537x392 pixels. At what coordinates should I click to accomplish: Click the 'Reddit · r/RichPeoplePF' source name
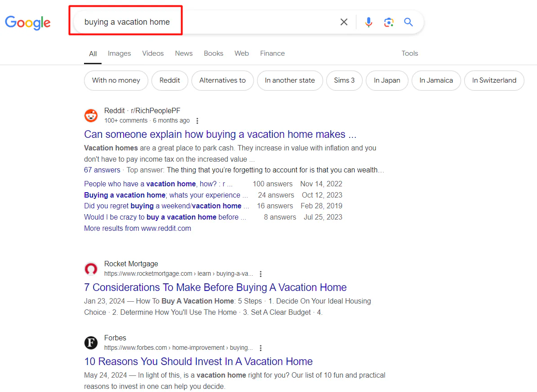(x=142, y=110)
